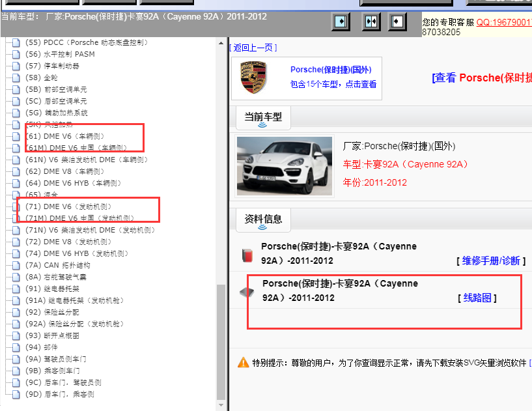Open tree item (7A) CAN 拓扑结构
Screen dimensions: 532x411
(58, 265)
